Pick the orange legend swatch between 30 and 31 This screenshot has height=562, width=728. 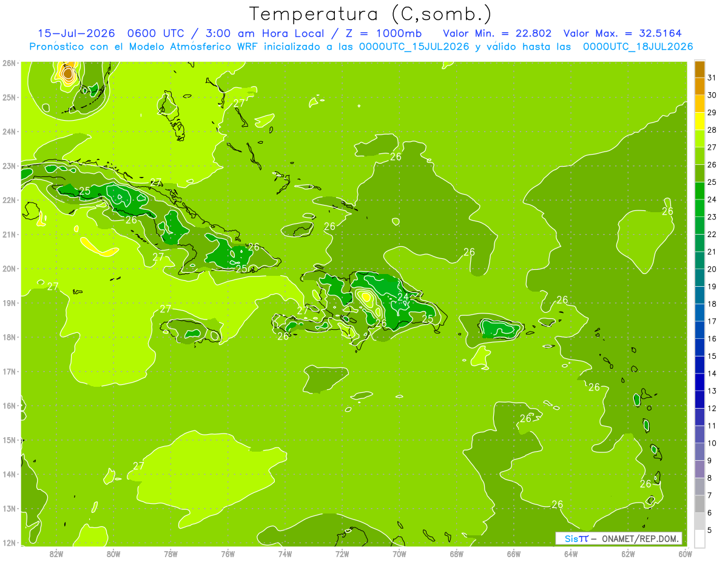pos(699,86)
